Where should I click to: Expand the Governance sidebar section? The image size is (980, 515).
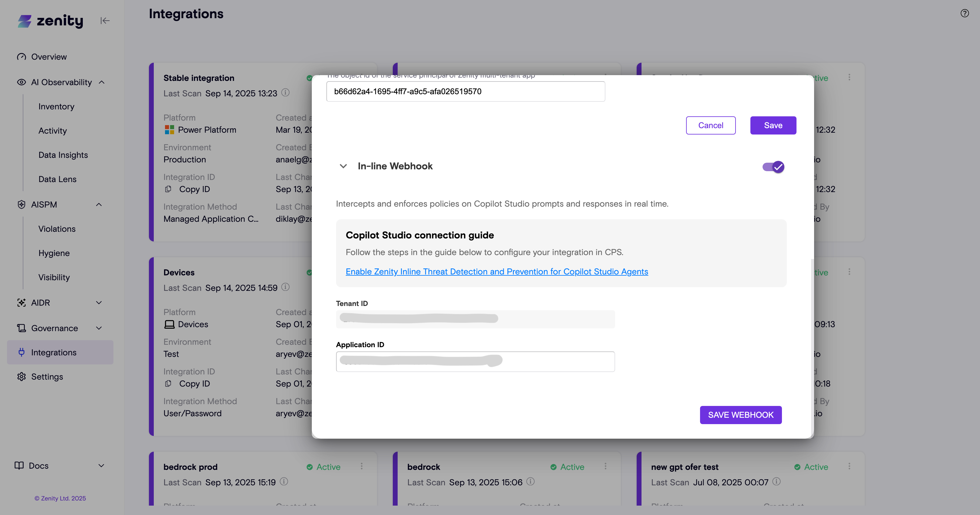99,328
